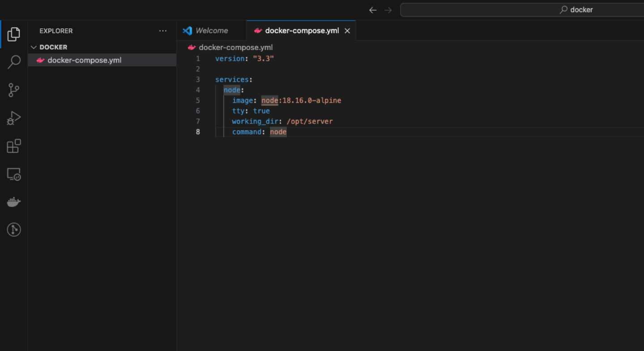Open the Source Control view icon
Viewport: 644px width, 351px height.
pos(14,90)
